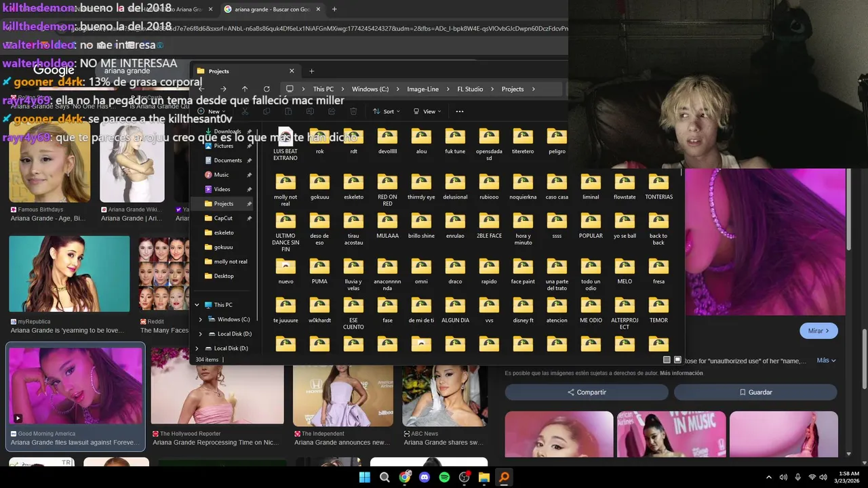The height and width of the screenshot is (488, 868).
Task: Click the taskbar Search icon
Action: [x=384, y=477]
